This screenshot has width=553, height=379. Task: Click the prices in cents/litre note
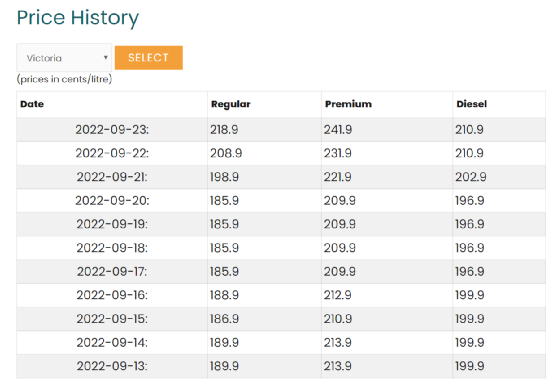click(64, 79)
